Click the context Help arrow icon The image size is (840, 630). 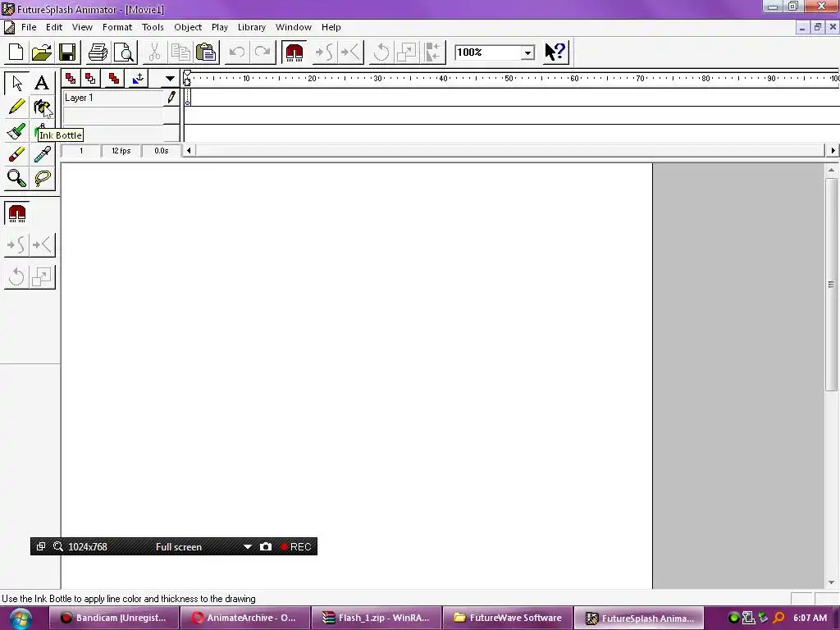[x=555, y=52]
